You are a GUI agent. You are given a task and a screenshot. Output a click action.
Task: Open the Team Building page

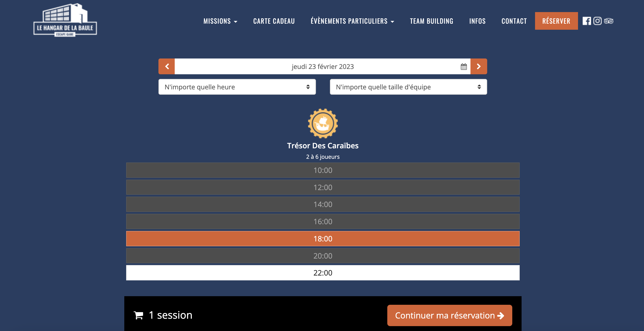pyautogui.click(x=431, y=21)
